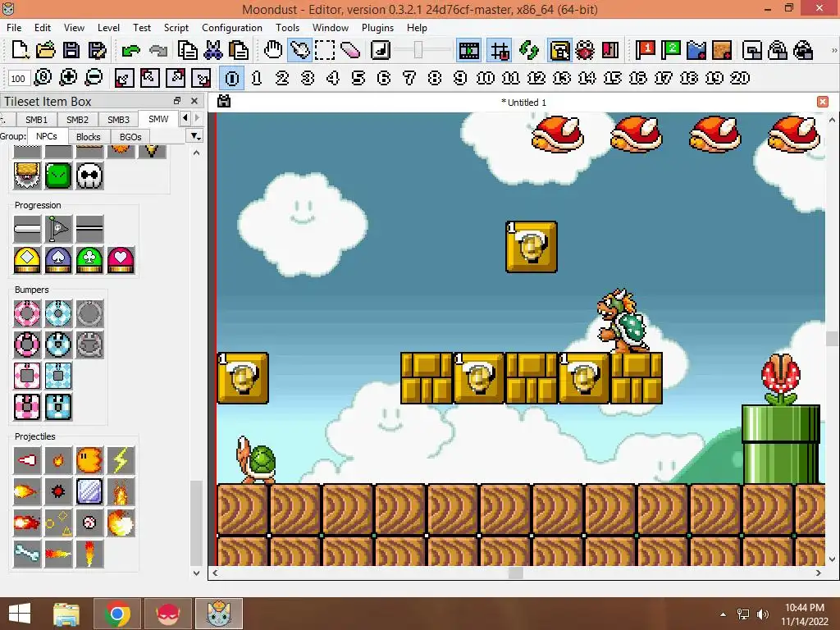
Task: Go to bottom-left section corner icon
Action: (x=125, y=78)
